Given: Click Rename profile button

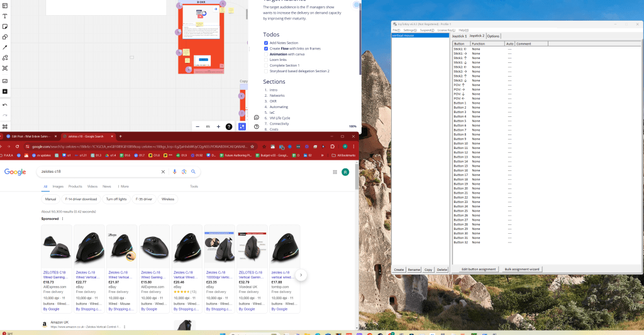Looking at the screenshot, I should coord(414,270).
